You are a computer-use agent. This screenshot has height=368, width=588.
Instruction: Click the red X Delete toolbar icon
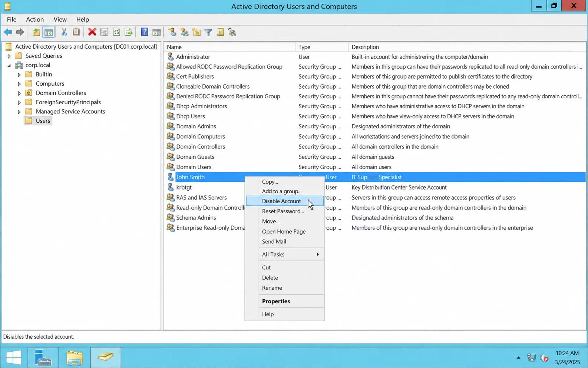tap(92, 32)
